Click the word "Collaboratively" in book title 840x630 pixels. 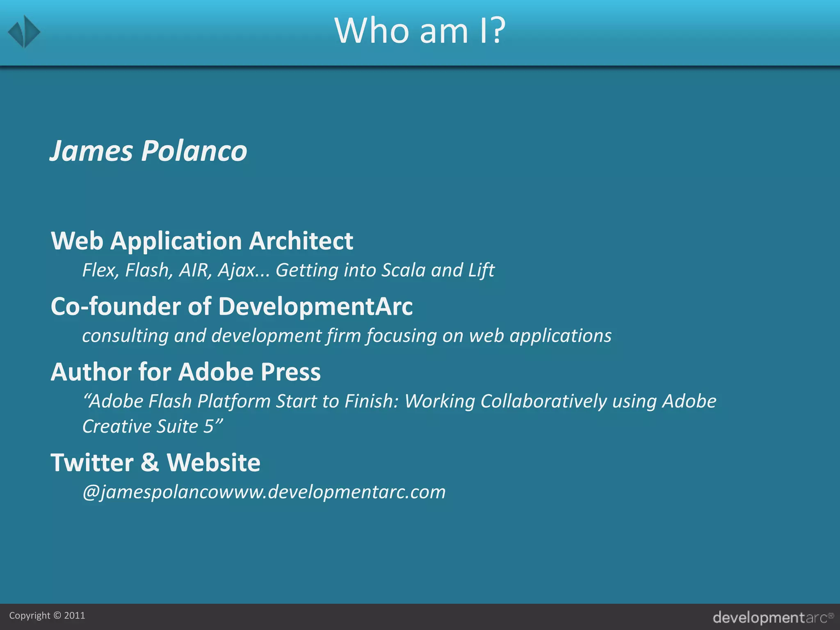(543, 402)
